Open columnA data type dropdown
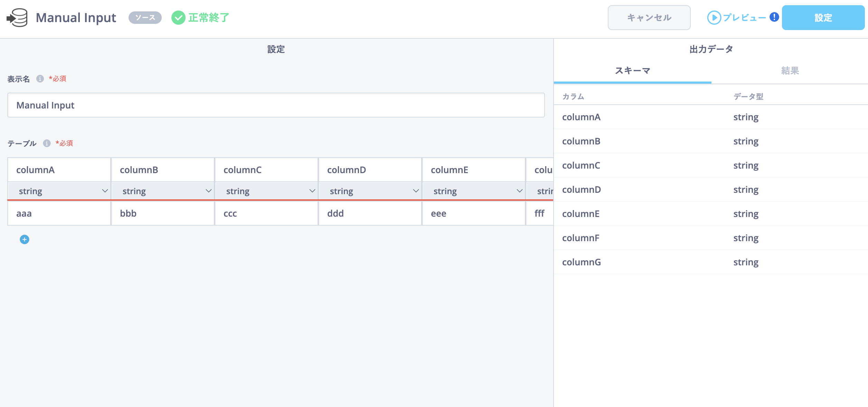The image size is (868, 407). [59, 191]
